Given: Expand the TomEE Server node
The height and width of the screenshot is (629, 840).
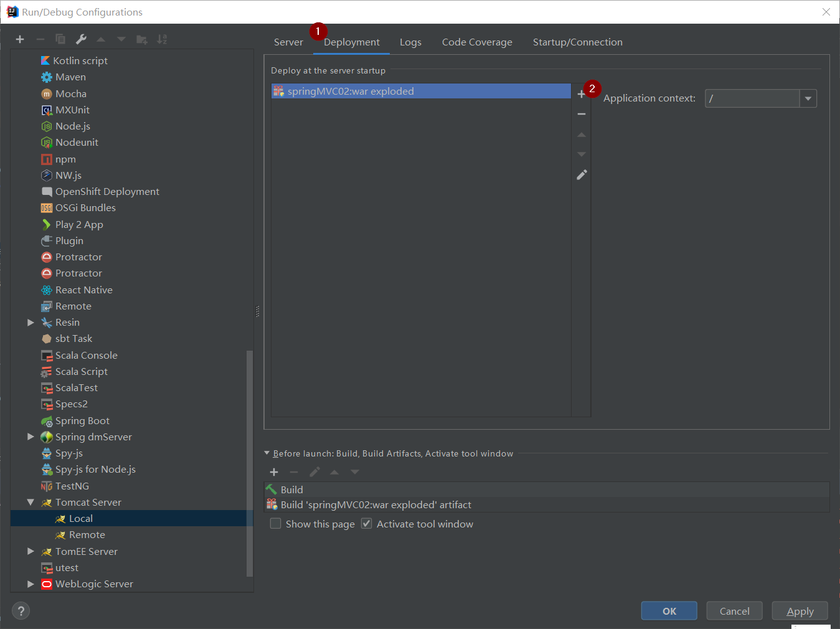Looking at the screenshot, I should (31, 551).
